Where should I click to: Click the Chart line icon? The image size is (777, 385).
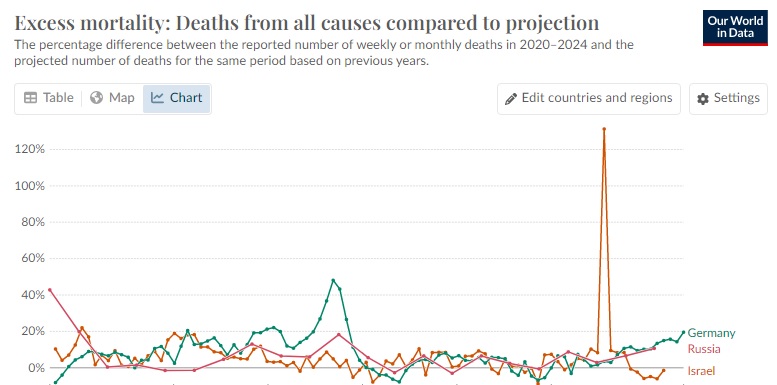pyautogui.click(x=157, y=98)
